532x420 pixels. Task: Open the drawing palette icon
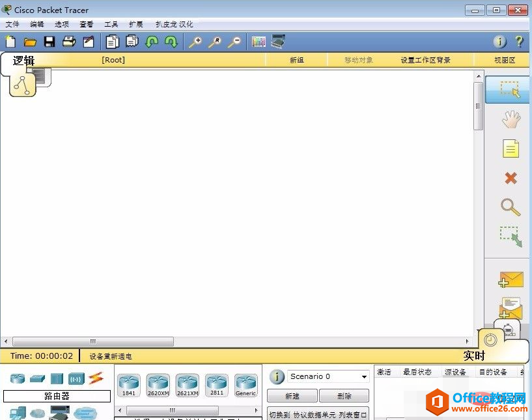tap(259, 42)
